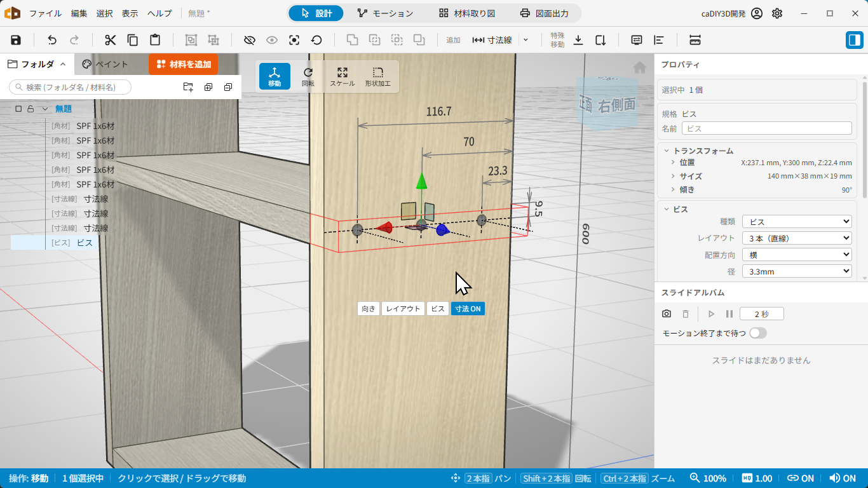Image resolution: width=868 pixels, height=488 pixels.
Task: Toggle the 寸法 ON dimension button
Action: pyautogui.click(x=468, y=309)
